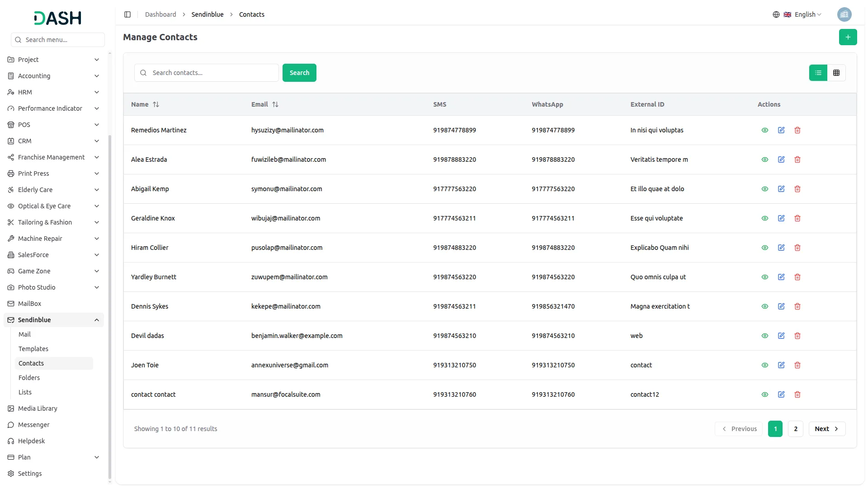The height and width of the screenshot is (488, 868).
Task: View Joen Toie with the eye icon
Action: pos(764,365)
